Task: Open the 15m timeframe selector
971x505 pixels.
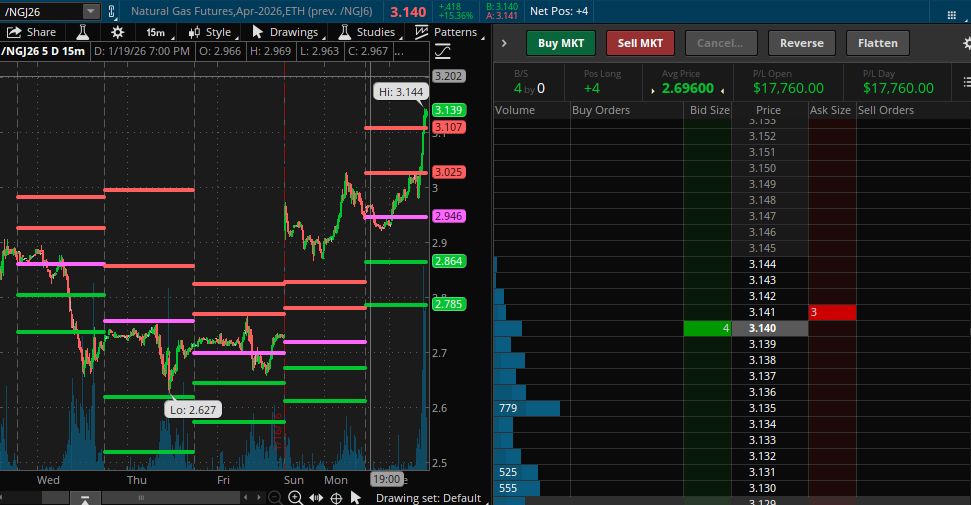Action: 155,32
